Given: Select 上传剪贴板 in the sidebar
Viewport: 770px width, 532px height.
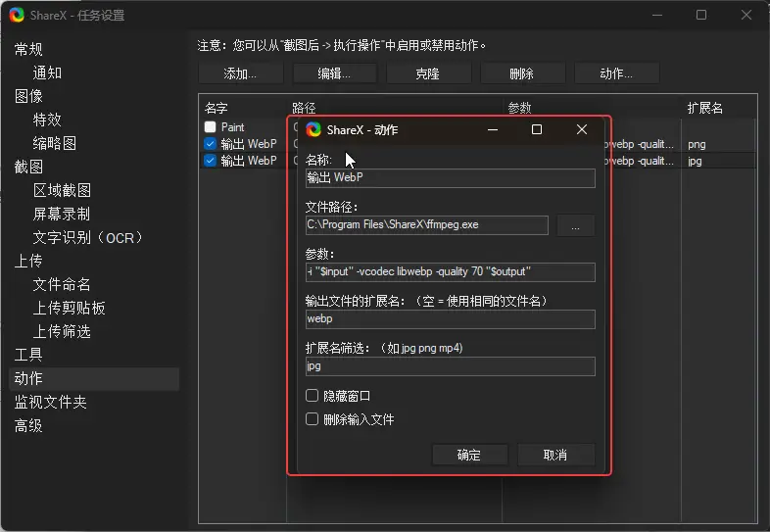Looking at the screenshot, I should coord(70,308).
